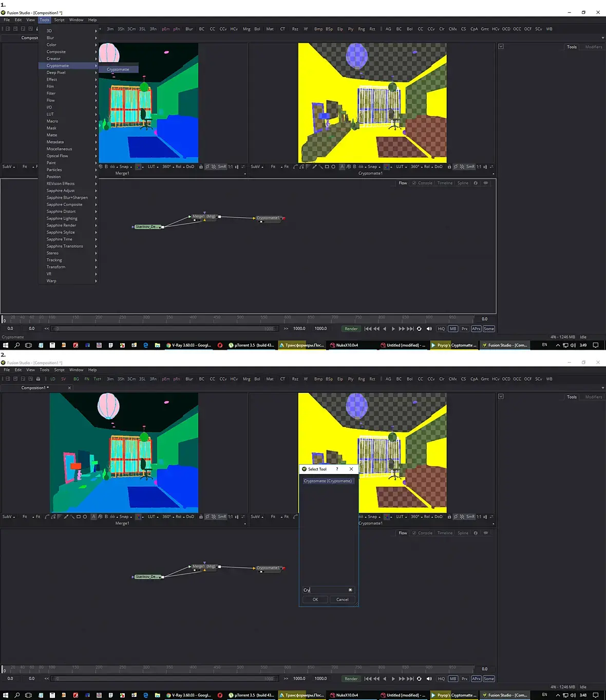The width and height of the screenshot is (606, 700).
Task: Toggle HiQ button in the upper window
Action: click(x=441, y=329)
